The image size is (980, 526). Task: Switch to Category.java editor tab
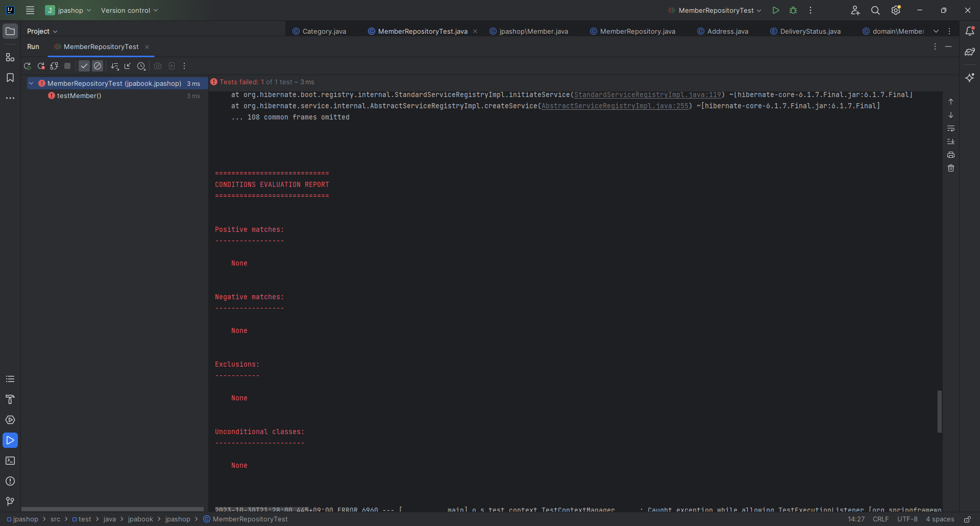(x=320, y=31)
